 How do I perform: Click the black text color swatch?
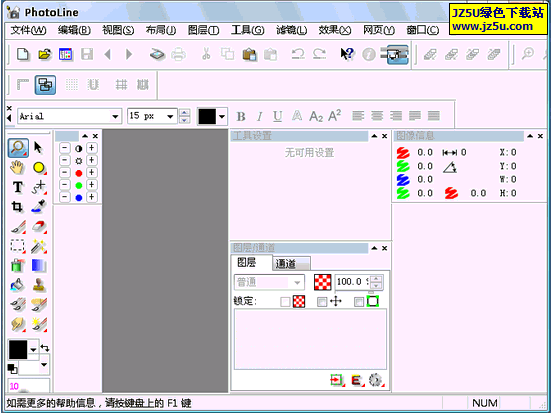pyautogui.click(x=207, y=116)
